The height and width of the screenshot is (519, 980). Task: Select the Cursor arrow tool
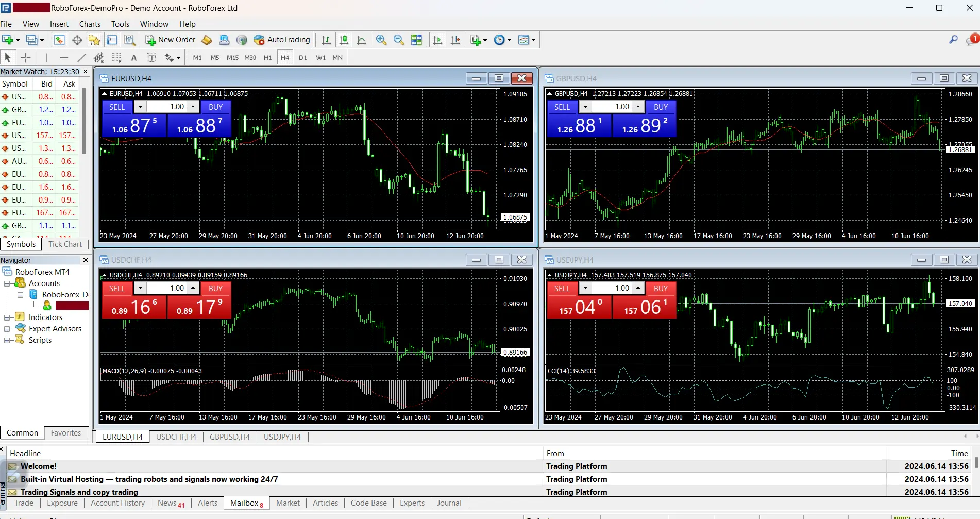pyautogui.click(x=8, y=58)
